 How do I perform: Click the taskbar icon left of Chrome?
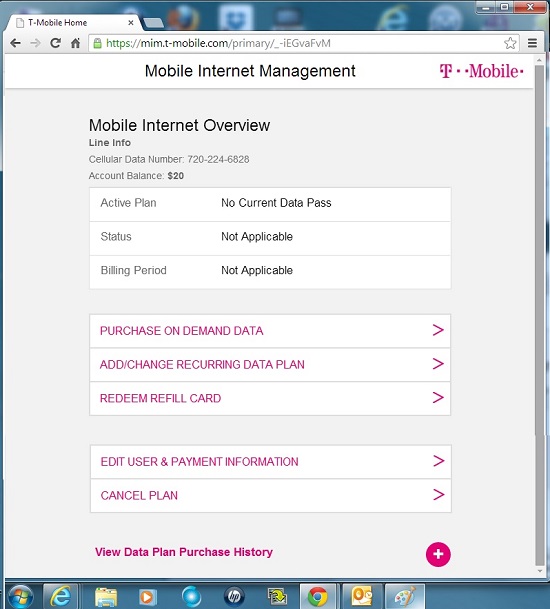(x=277, y=597)
